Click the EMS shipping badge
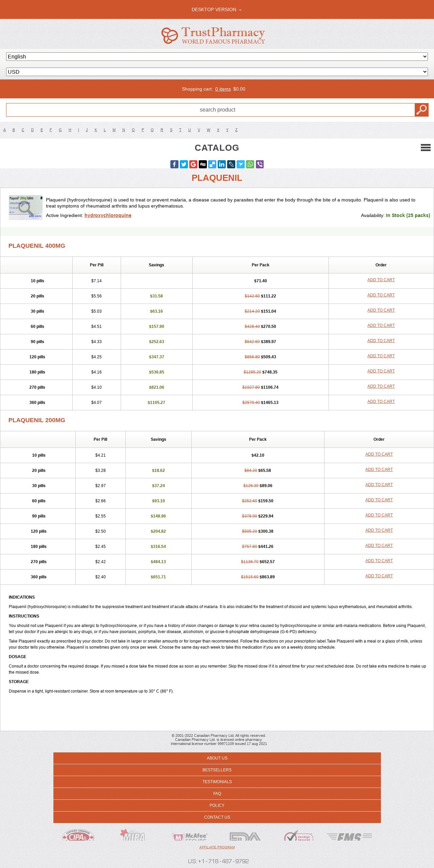This screenshot has width=434, height=868. pyautogui.click(x=349, y=837)
